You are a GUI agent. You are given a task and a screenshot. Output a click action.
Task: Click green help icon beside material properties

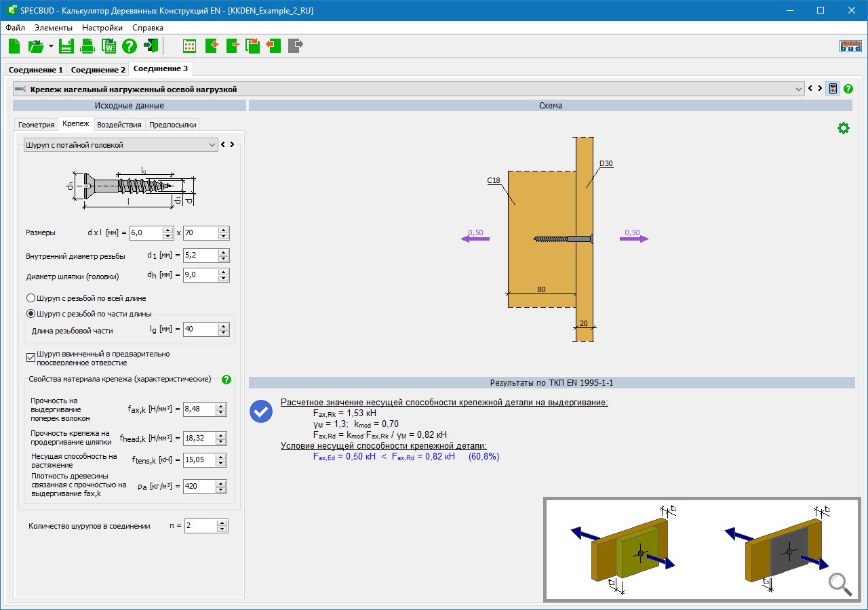(x=226, y=380)
